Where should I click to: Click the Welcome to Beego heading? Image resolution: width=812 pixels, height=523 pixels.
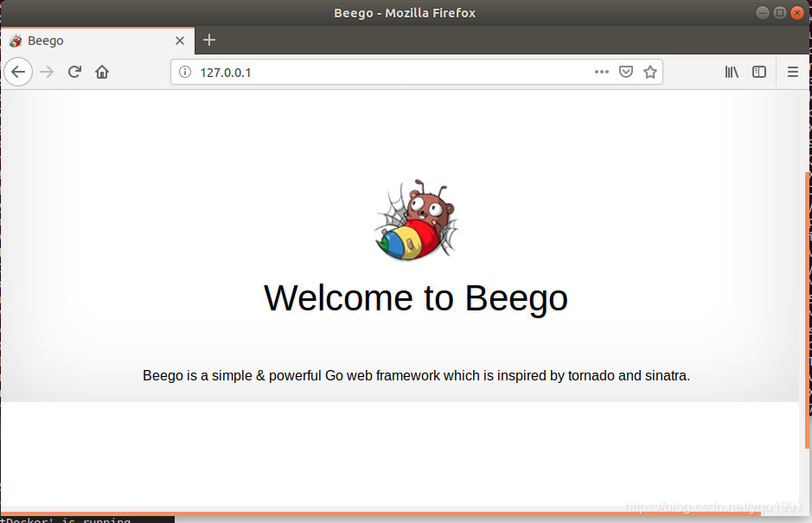(x=416, y=298)
